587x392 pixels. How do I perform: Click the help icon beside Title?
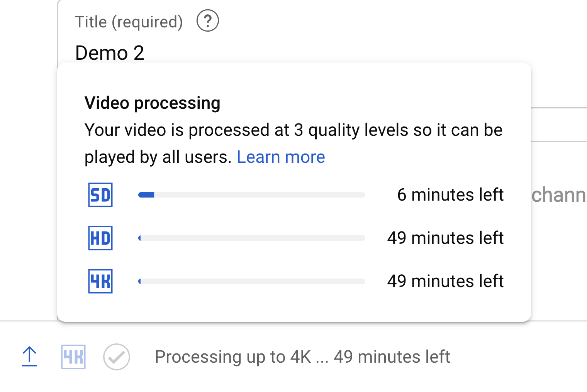pyautogui.click(x=208, y=21)
